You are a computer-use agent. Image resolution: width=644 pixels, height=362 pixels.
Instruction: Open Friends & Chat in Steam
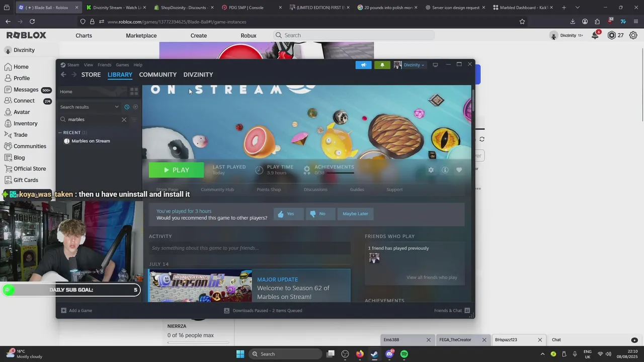[x=452, y=311]
